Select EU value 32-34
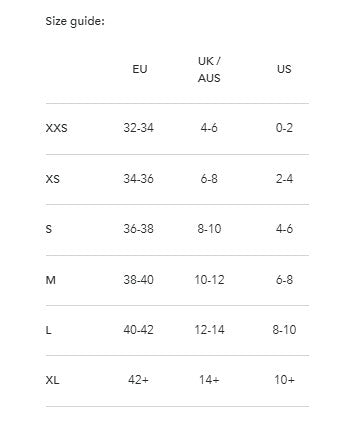The width and height of the screenshot is (364, 441). click(x=138, y=128)
